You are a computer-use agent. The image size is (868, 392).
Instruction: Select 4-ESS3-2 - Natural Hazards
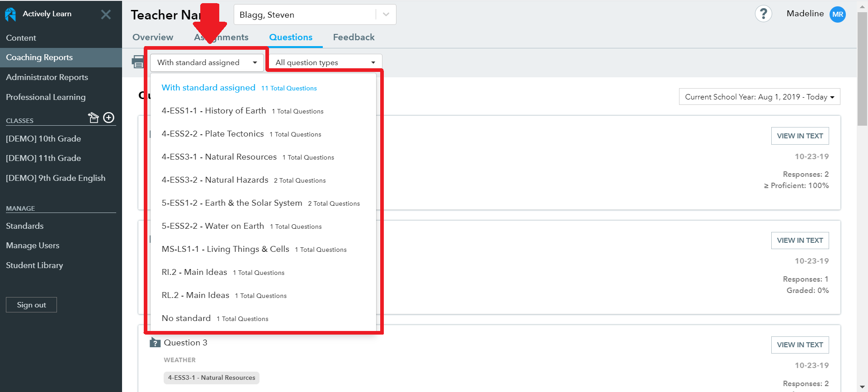(x=263, y=180)
